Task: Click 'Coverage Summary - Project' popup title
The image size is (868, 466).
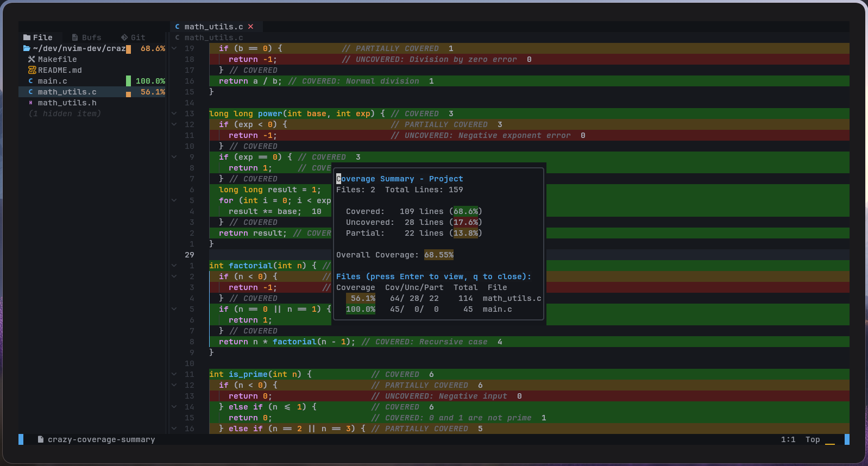Action: pos(400,179)
